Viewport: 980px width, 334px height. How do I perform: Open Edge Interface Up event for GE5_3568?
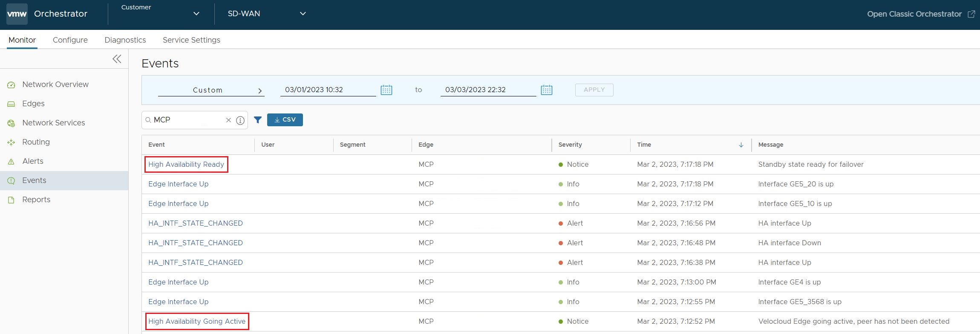(x=179, y=302)
